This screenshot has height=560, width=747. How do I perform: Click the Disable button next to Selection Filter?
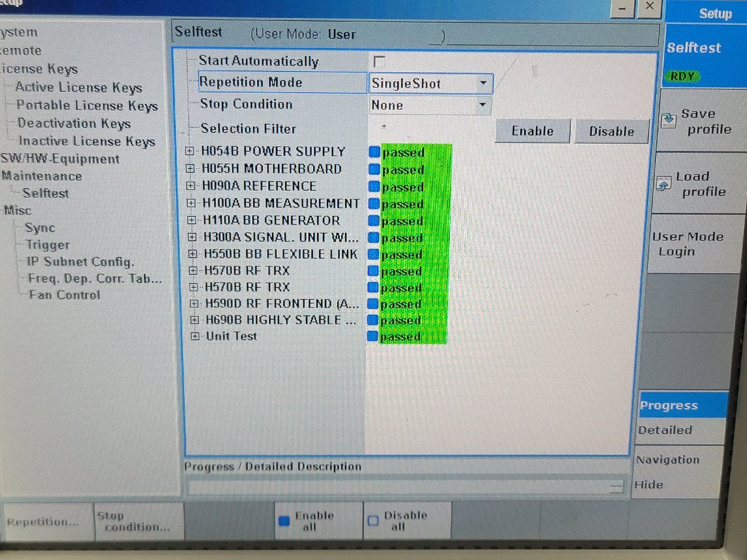pyautogui.click(x=611, y=131)
